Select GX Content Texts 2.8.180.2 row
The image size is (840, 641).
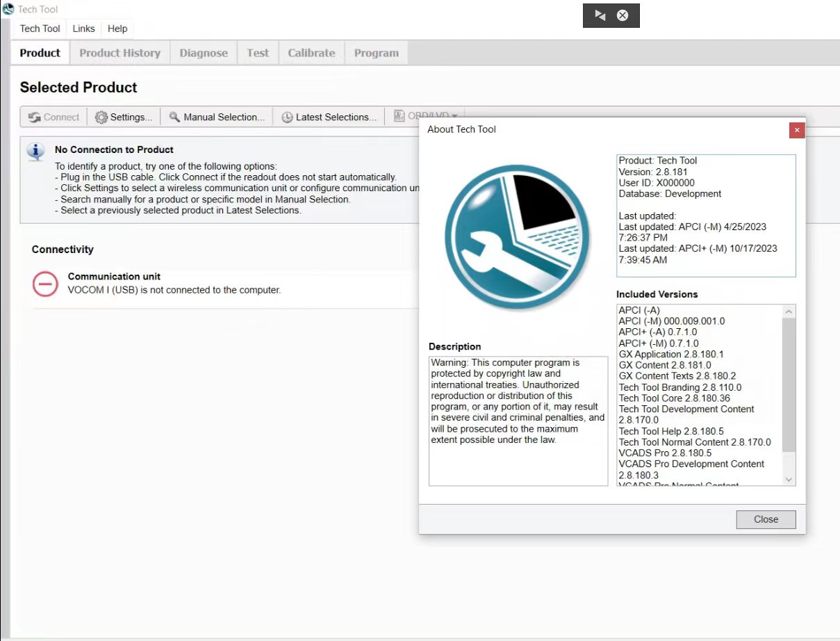click(x=677, y=376)
